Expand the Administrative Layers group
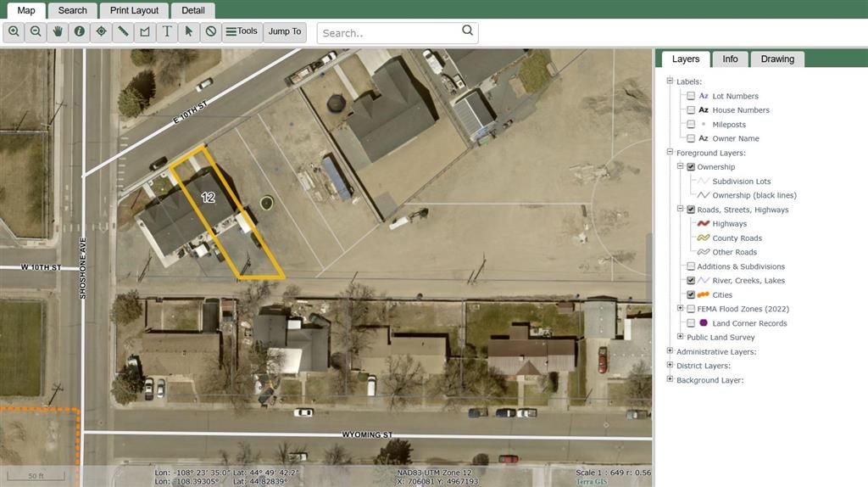Viewport: 868px width, 487px height. [670, 351]
